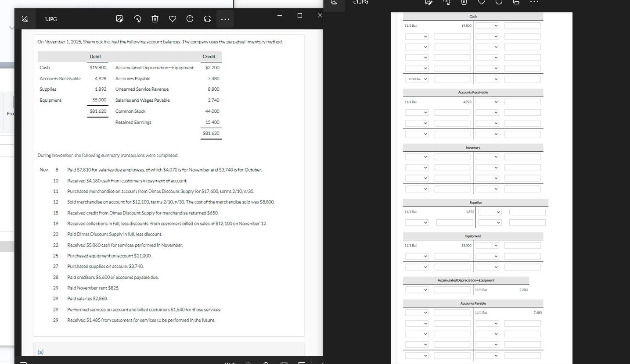Select the Edit image tool for 1.JPG
Screen dimensions: 630x364
119,19
